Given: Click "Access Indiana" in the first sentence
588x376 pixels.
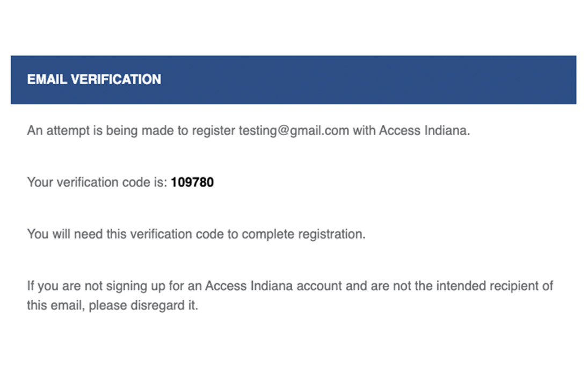Looking at the screenshot, I should click(424, 130).
